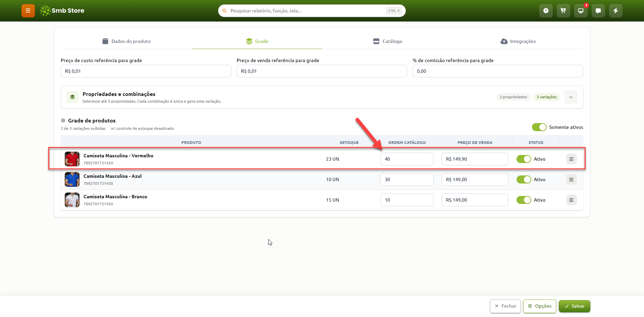Focus the Pesquisar relatório search field
This screenshot has width=644, height=317.
312,11
